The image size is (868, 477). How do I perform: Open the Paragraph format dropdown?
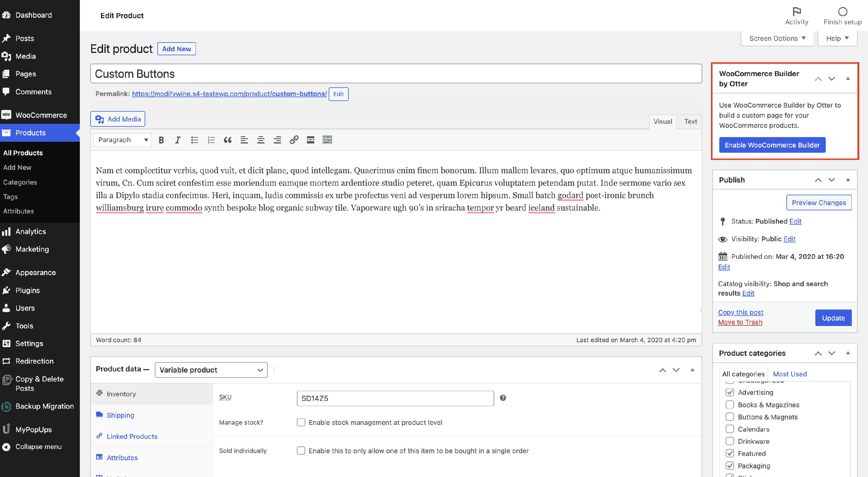pyautogui.click(x=123, y=140)
